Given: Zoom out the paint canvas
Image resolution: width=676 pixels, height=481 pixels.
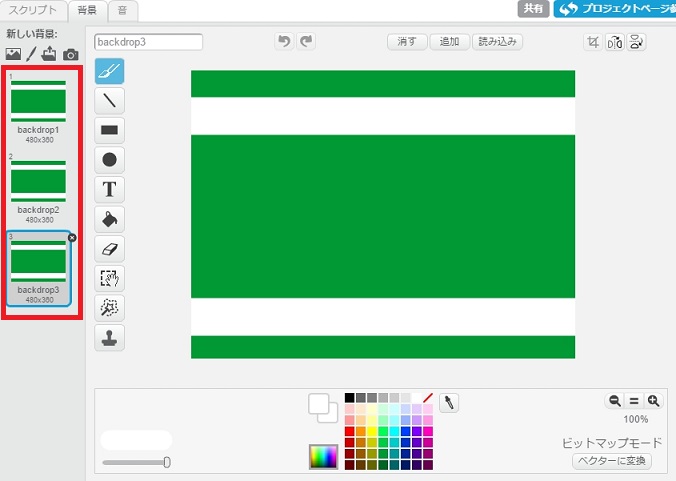Looking at the screenshot, I should (614, 401).
